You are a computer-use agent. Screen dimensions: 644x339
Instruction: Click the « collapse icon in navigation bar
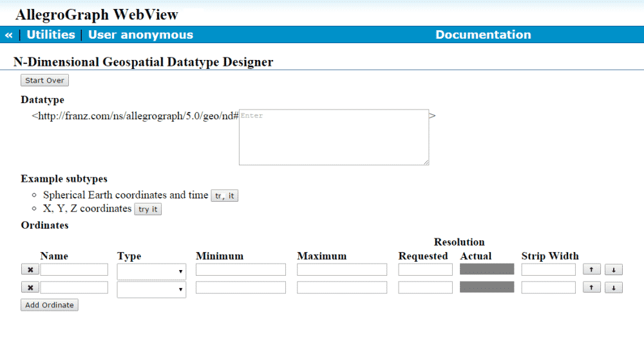tap(8, 35)
